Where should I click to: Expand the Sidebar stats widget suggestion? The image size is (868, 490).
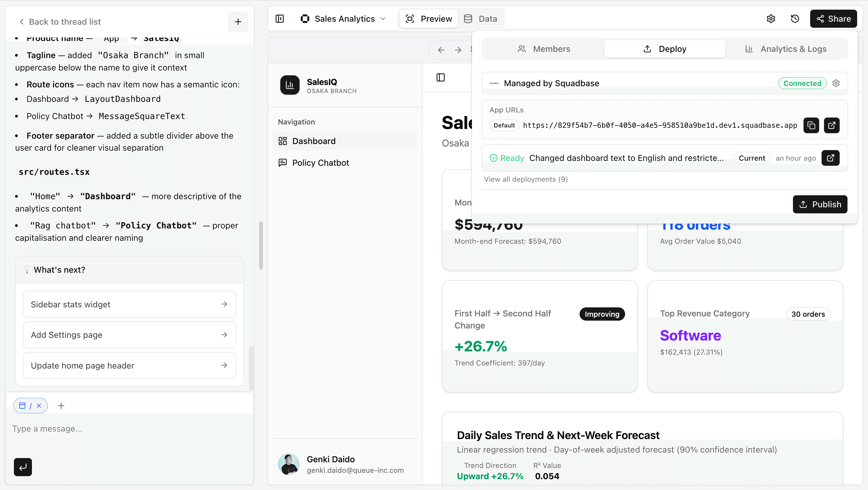point(129,304)
